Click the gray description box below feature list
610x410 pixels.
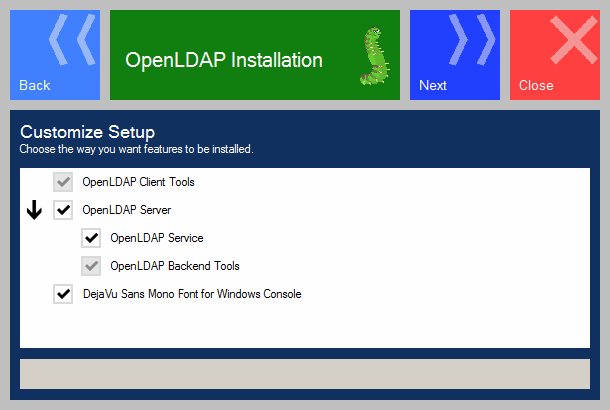[305, 374]
